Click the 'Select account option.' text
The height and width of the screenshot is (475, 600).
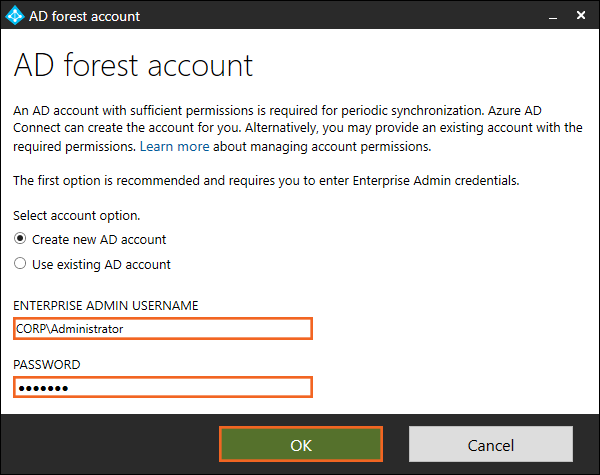pos(77,215)
